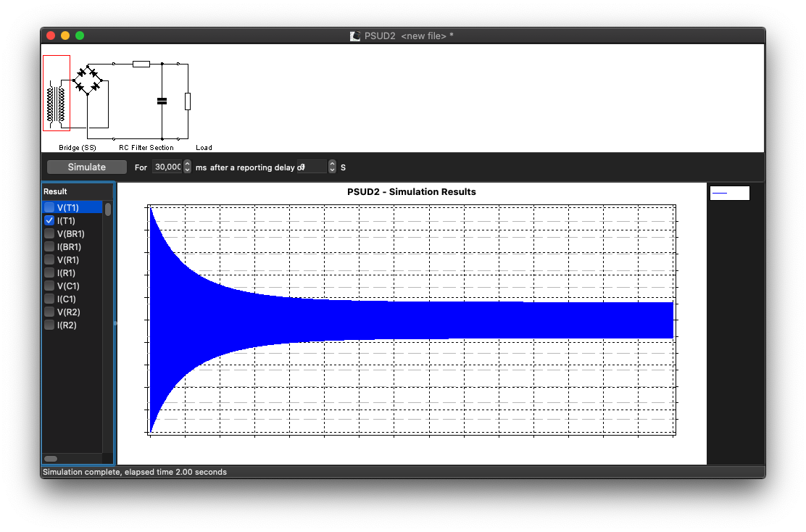Click the PSUD2 title bar app icon
This screenshot has height=532, width=806.
tap(355, 36)
